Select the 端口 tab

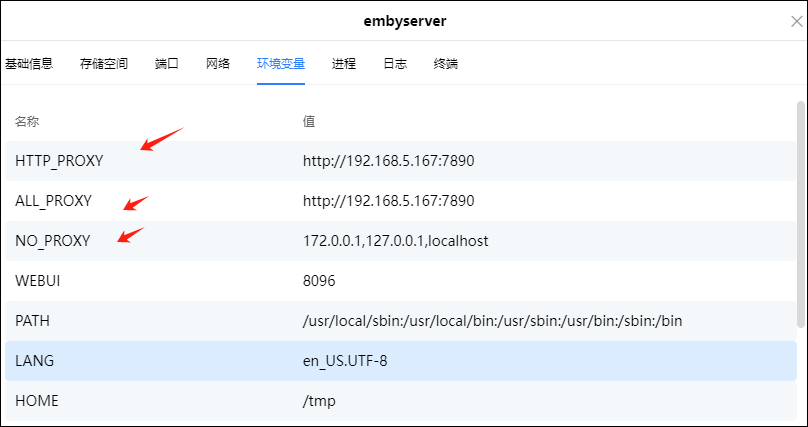coord(167,64)
